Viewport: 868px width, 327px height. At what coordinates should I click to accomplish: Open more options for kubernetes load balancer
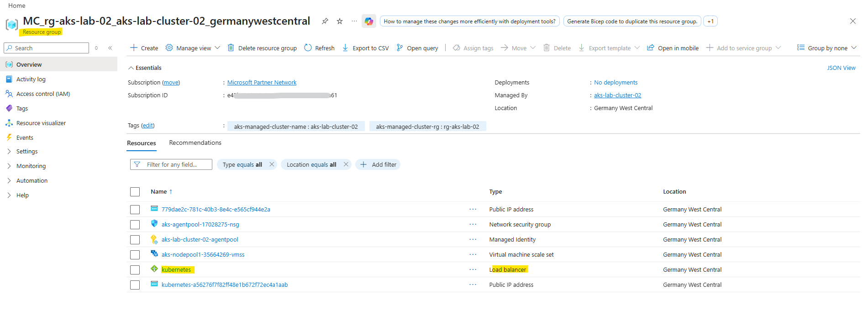coord(473,270)
